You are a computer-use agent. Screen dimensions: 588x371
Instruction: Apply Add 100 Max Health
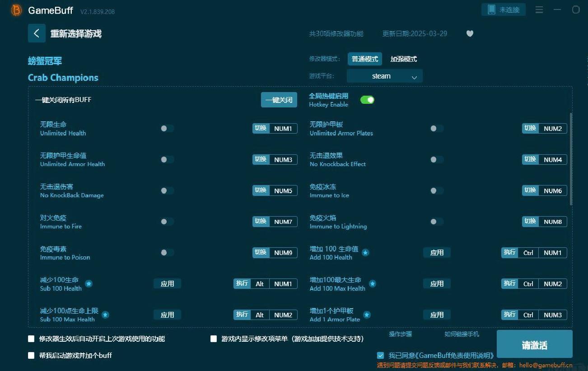[x=437, y=284]
